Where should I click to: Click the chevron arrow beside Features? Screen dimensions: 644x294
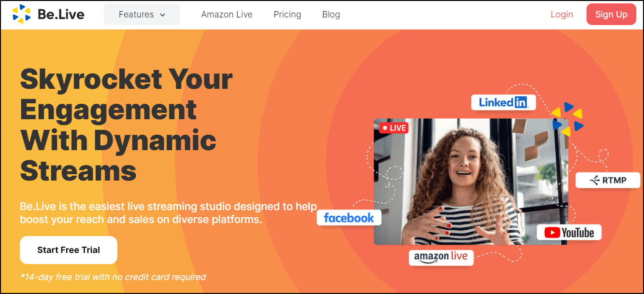click(163, 15)
